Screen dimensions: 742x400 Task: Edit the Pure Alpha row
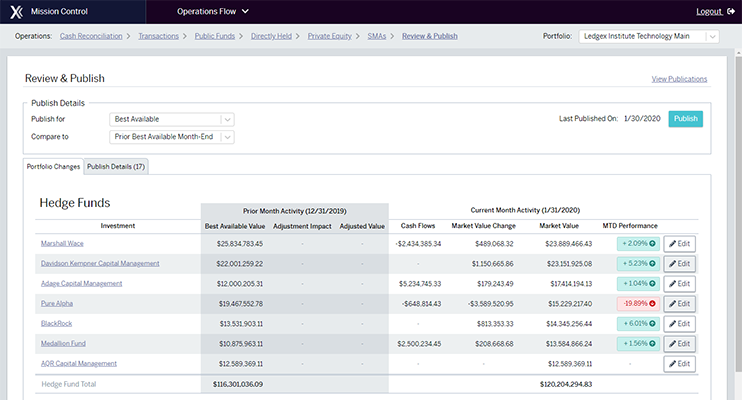(680, 303)
